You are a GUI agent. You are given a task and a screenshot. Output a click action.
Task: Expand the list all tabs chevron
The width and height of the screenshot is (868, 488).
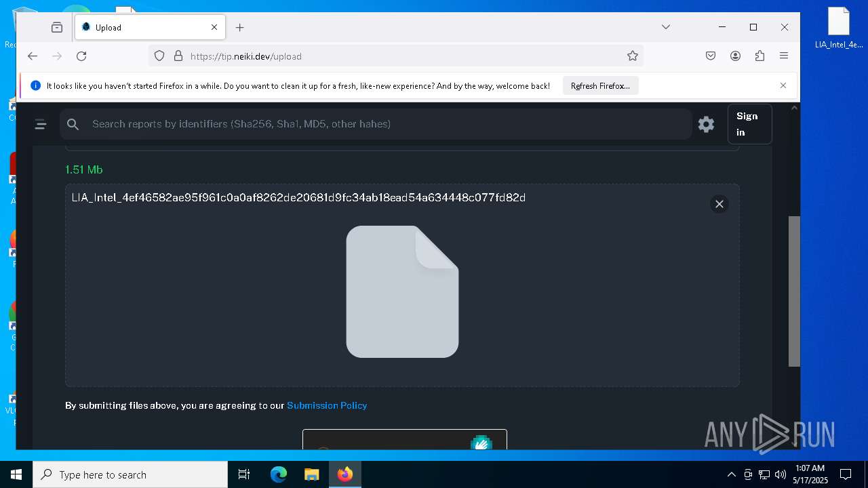point(666,27)
